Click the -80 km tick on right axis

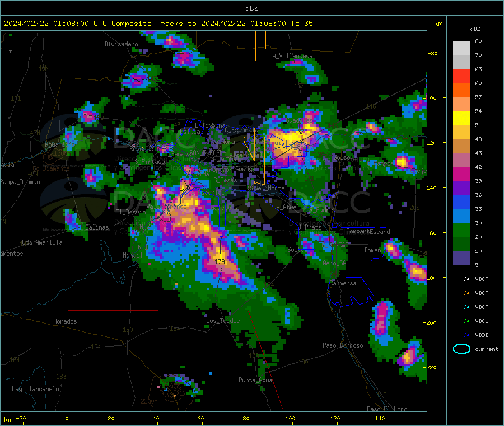[433, 53]
